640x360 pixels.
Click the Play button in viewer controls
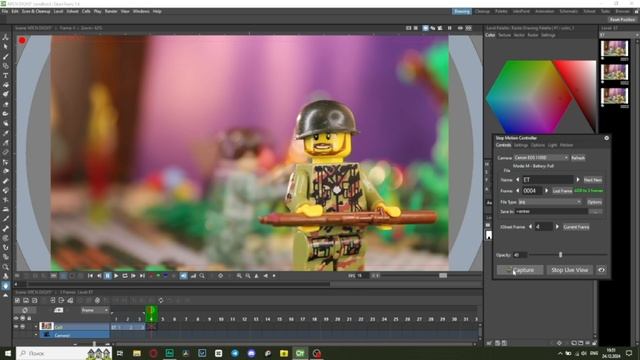[116, 276]
